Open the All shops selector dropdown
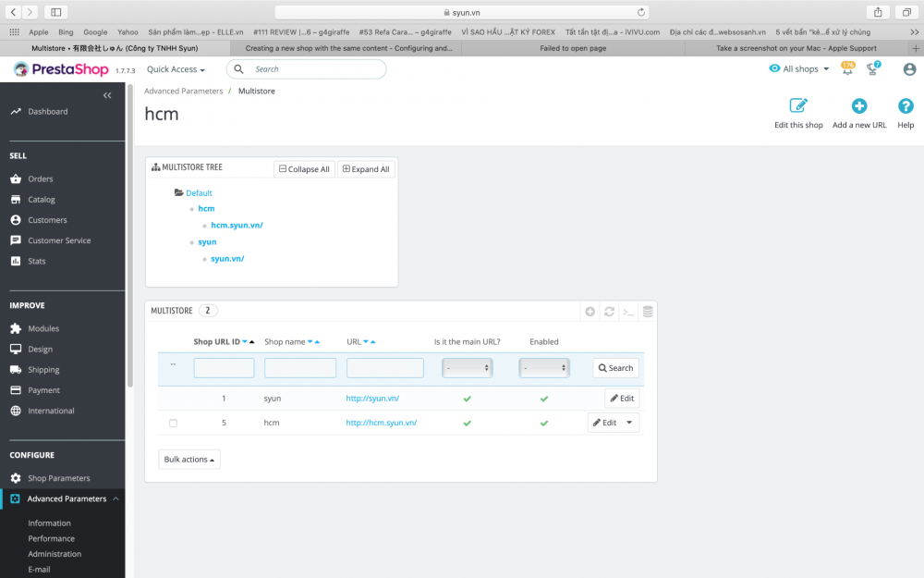Viewport: 924px width, 578px height. click(x=799, y=69)
